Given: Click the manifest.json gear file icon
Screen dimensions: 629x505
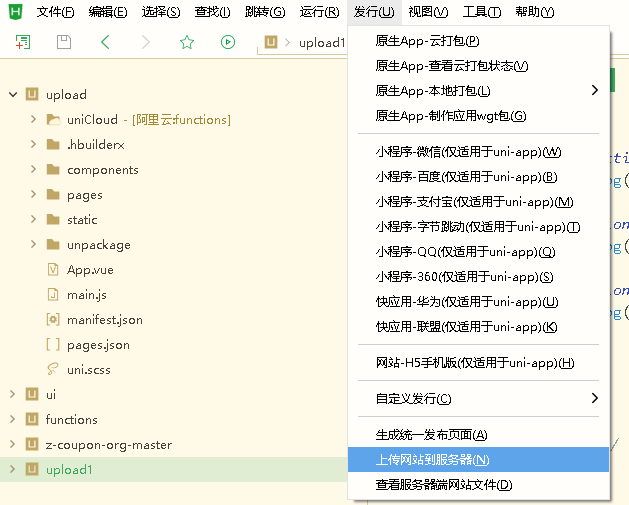Looking at the screenshot, I should coord(53,320).
